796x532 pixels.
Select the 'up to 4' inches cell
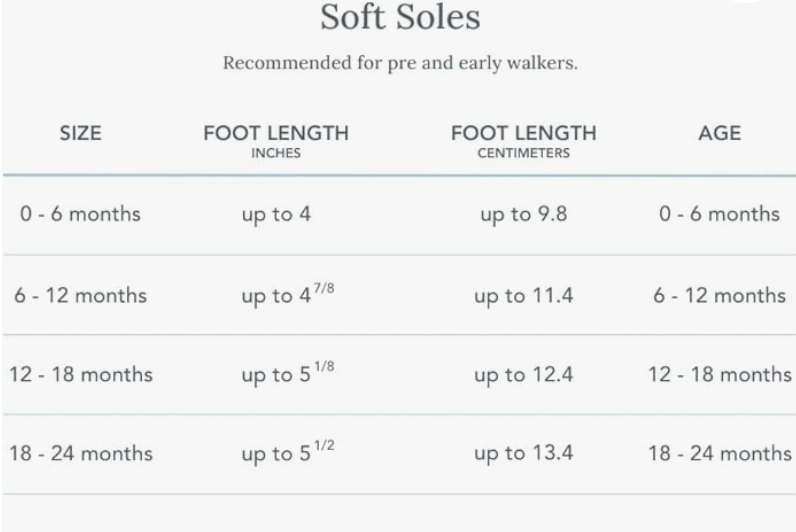(277, 214)
